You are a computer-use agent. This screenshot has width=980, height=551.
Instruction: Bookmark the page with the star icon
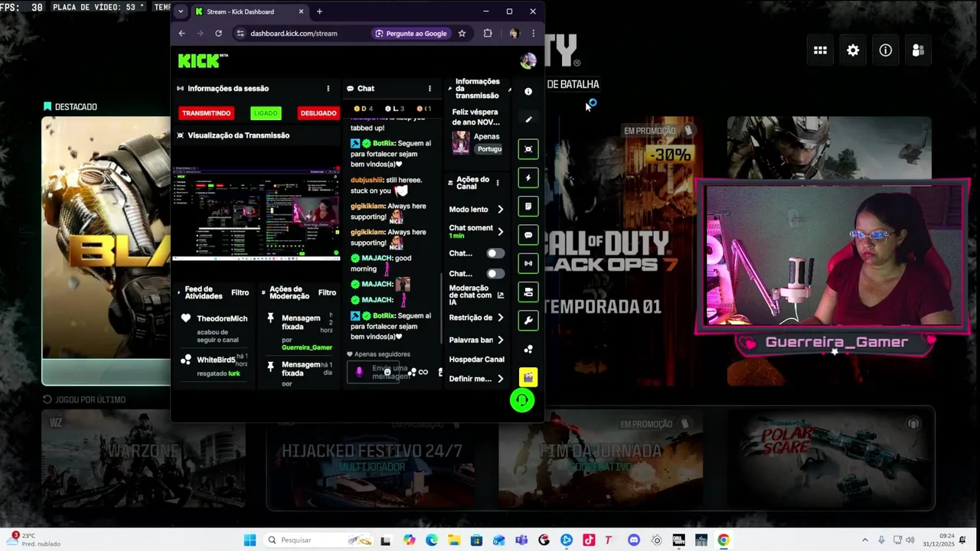point(462,34)
